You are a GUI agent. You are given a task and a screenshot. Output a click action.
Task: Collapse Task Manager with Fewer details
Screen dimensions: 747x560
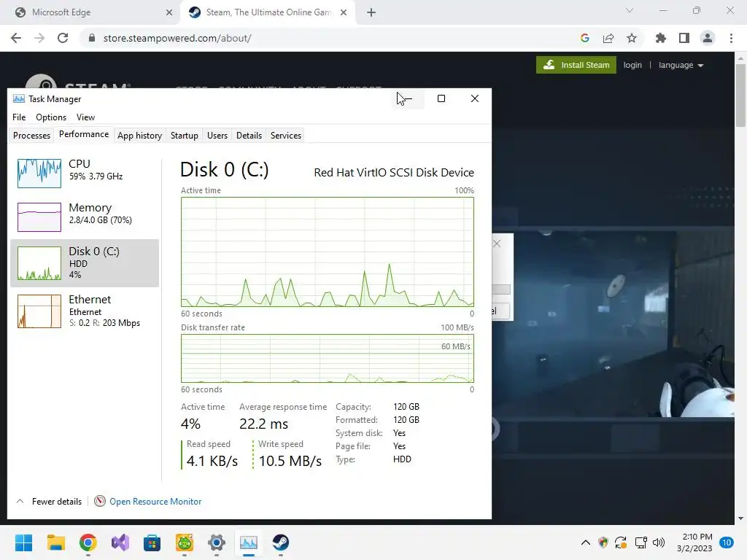click(49, 502)
